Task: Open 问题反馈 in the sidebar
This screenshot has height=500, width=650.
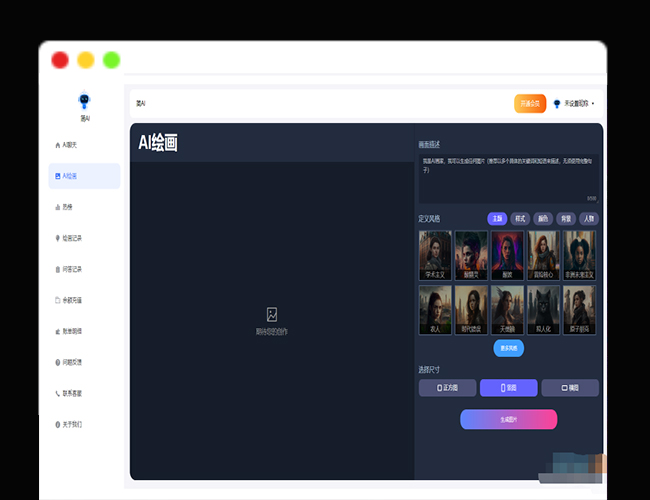Action: pyautogui.click(x=69, y=362)
